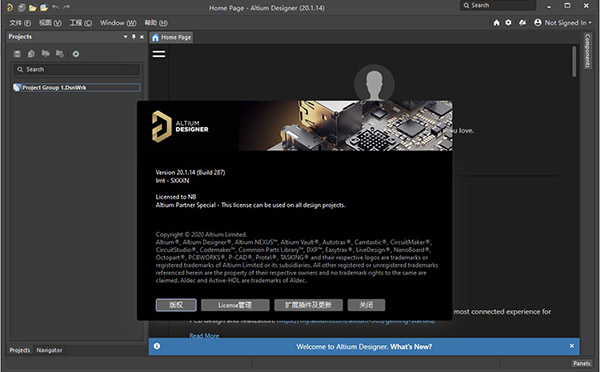Click the 版权 button in About dialog

(176, 305)
